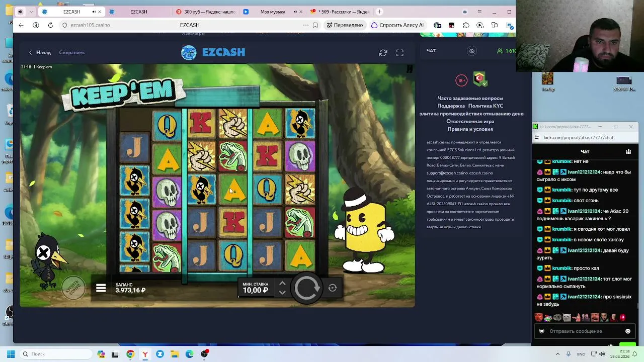Screen dimensions: 644x362
Task: Click the Купить бонус round button
Action: pos(73,288)
